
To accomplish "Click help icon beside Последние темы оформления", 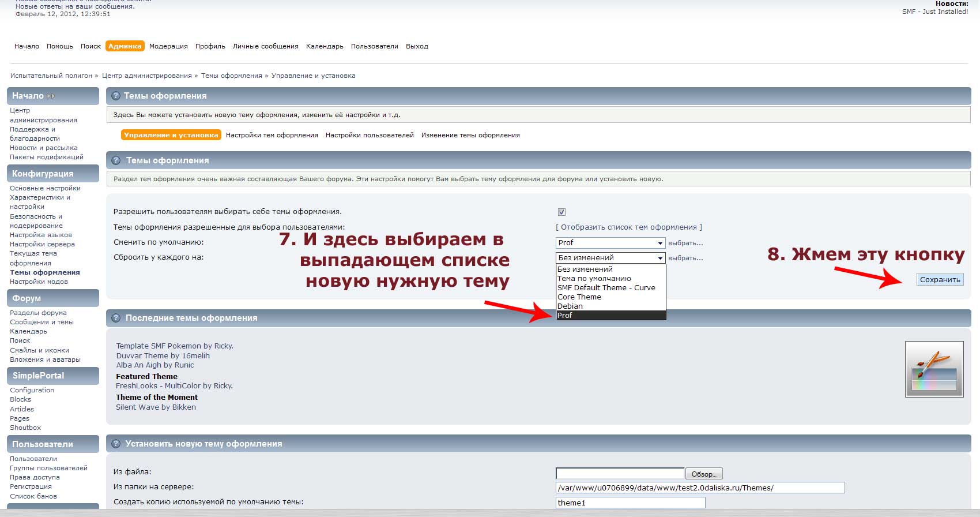I will 116,318.
